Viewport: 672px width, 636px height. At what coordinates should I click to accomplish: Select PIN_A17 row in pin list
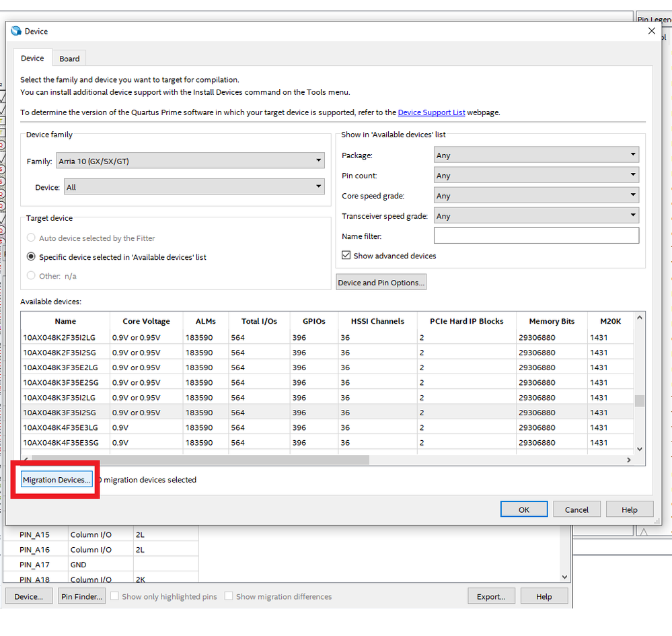[x=101, y=565]
